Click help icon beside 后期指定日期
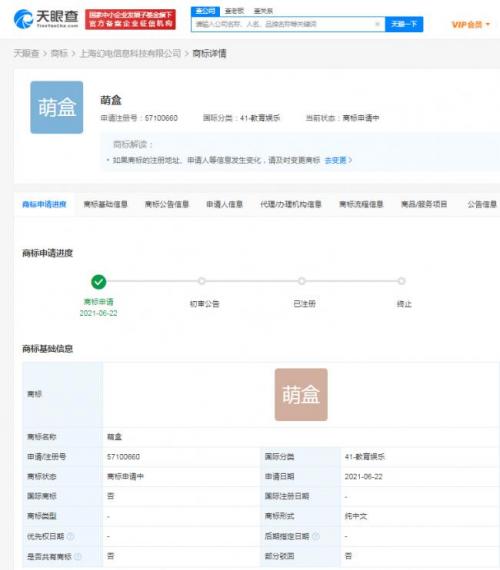This screenshot has height=570, width=500. (x=316, y=536)
